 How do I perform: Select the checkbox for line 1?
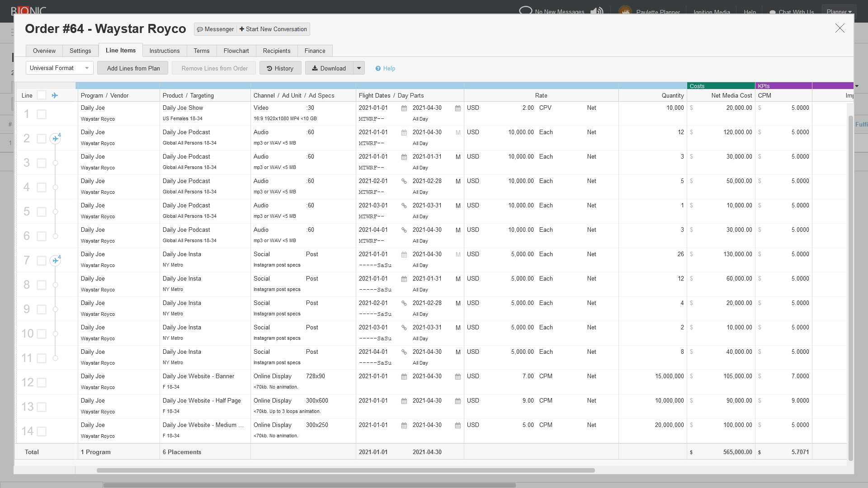tap(42, 114)
